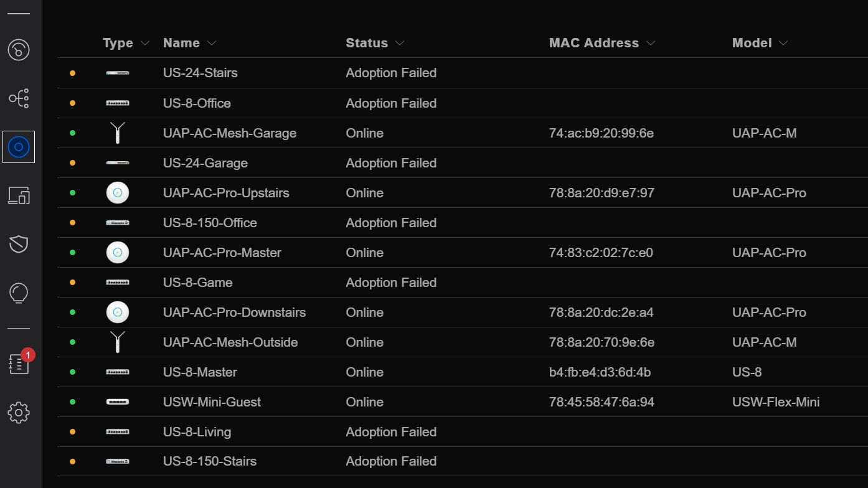Viewport: 868px width, 488px height.
Task: Click the UAP-AC-Mesh-Garage antenna device icon
Action: (x=117, y=133)
